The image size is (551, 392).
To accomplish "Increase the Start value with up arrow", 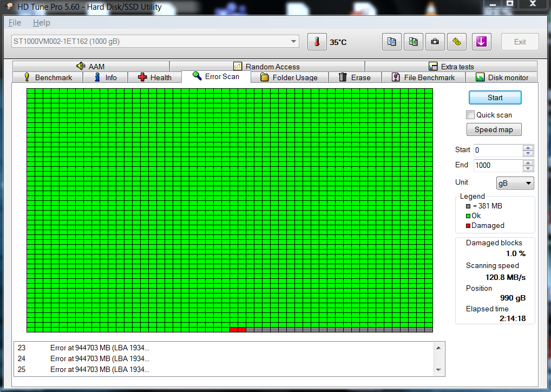I will 528,148.
